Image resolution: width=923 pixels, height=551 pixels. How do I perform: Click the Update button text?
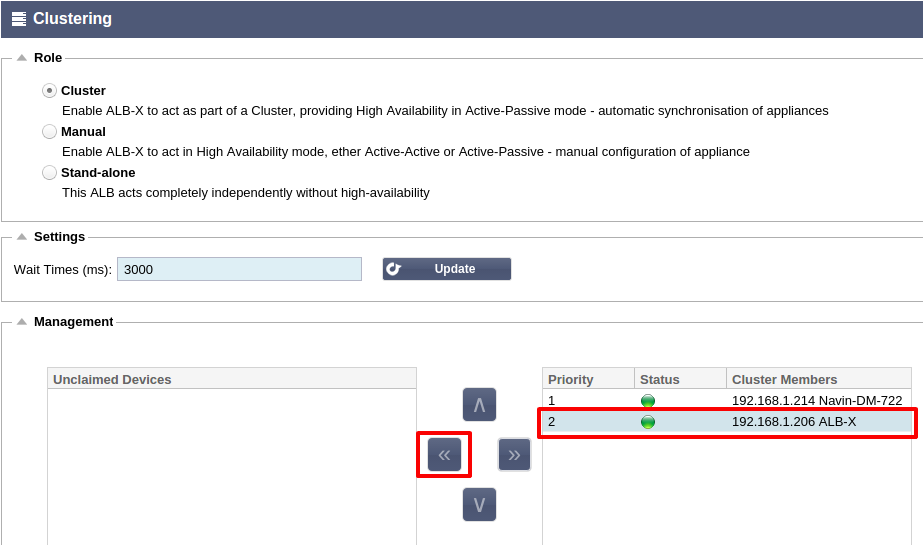454,269
